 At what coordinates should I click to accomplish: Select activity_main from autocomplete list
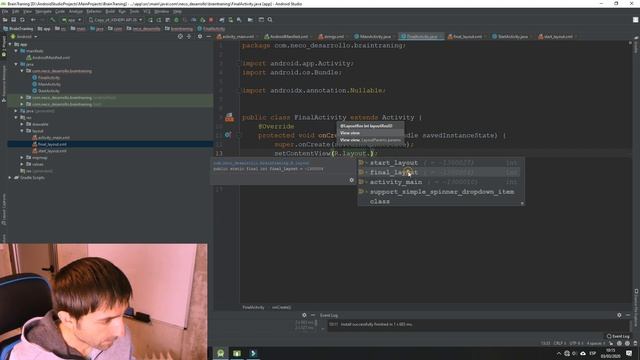(439, 182)
